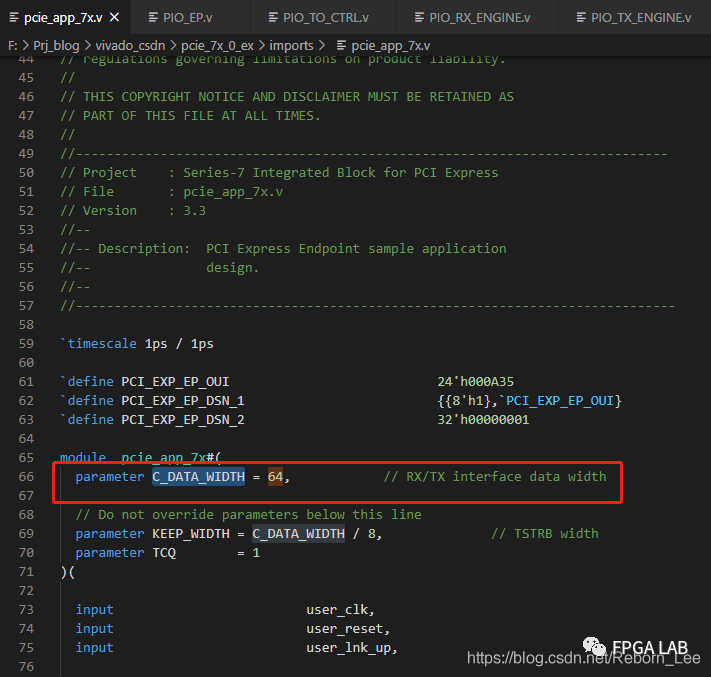Click PCI_EXP_EP_DSN_2 define name
This screenshot has height=677, width=711.
point(183,420)
